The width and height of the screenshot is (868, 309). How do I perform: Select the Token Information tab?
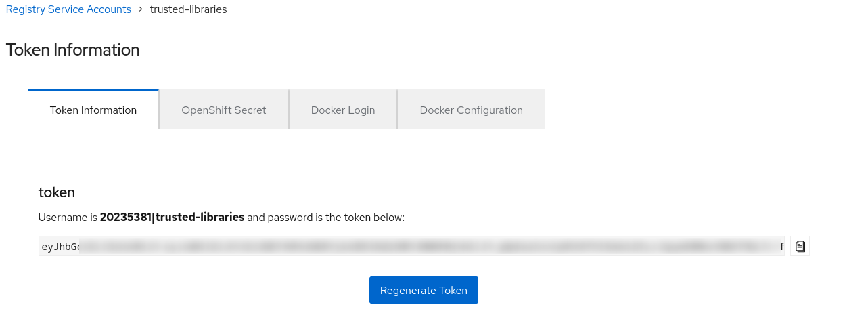pyautogui.click(x=93, y=110)
